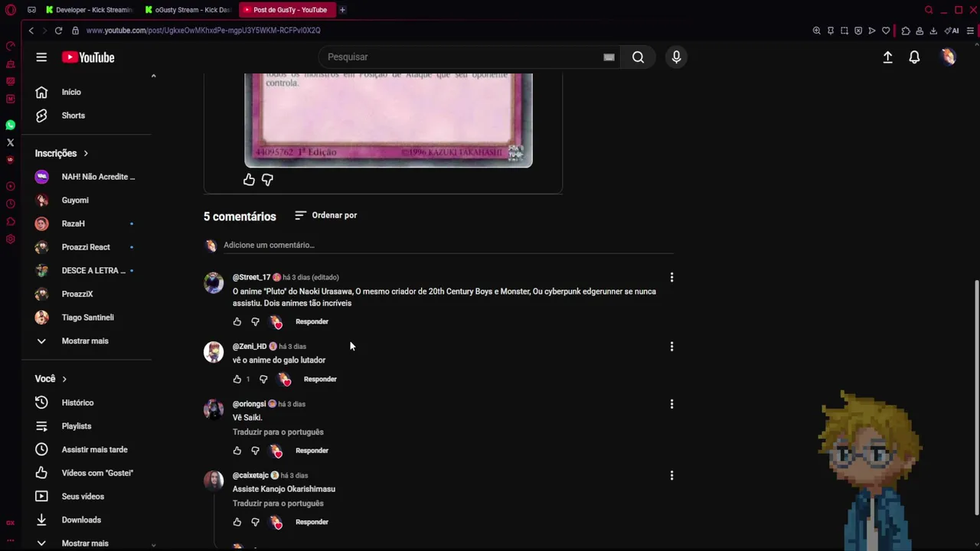This screenshot has width=980, height=551.
Task: Click the search magnifier button
Action: tap(638, 57)
